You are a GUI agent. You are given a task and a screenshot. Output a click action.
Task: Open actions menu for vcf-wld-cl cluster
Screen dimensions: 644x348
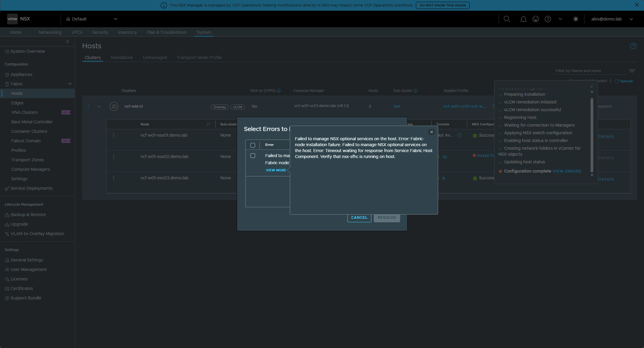pyautogui.click(x=88, y=106)
